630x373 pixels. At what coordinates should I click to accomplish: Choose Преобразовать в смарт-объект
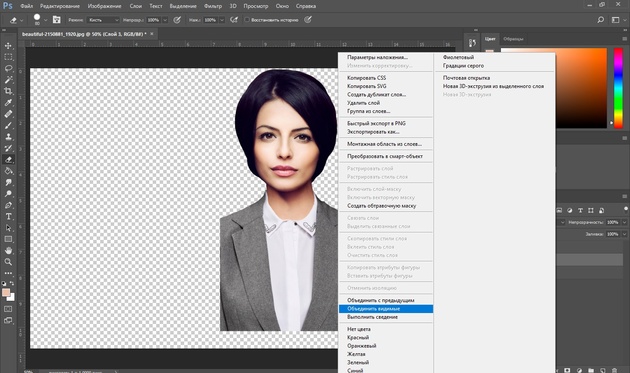coord(385,156)
